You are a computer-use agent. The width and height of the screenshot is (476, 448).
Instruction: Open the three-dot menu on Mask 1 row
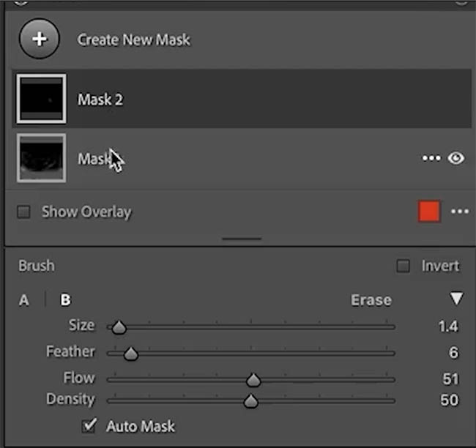[431, 158]
